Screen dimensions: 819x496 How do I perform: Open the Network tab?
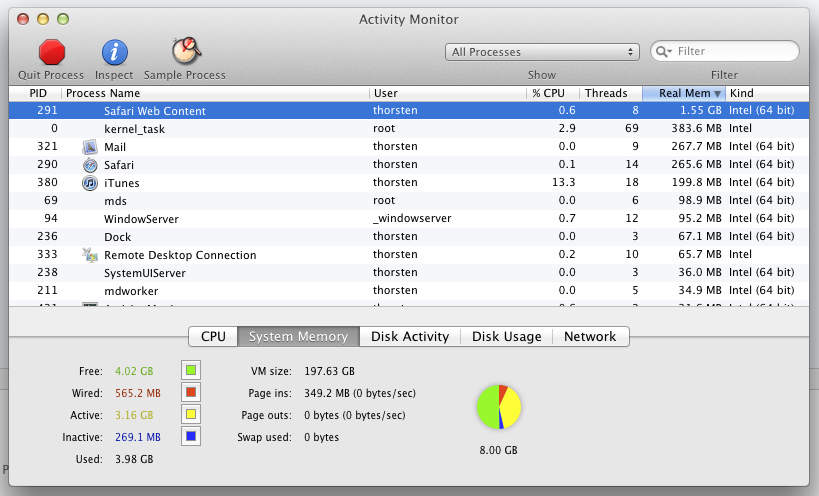click(590, 336)
